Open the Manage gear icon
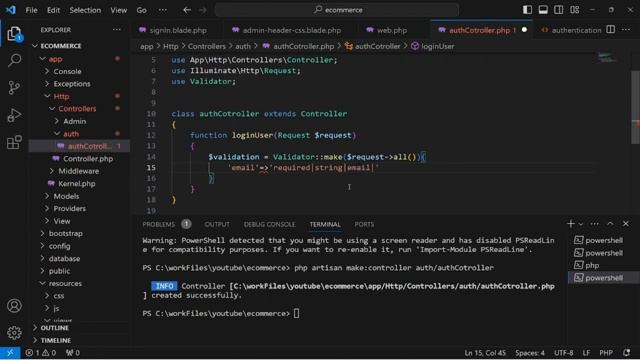 [x=14, y=333]
